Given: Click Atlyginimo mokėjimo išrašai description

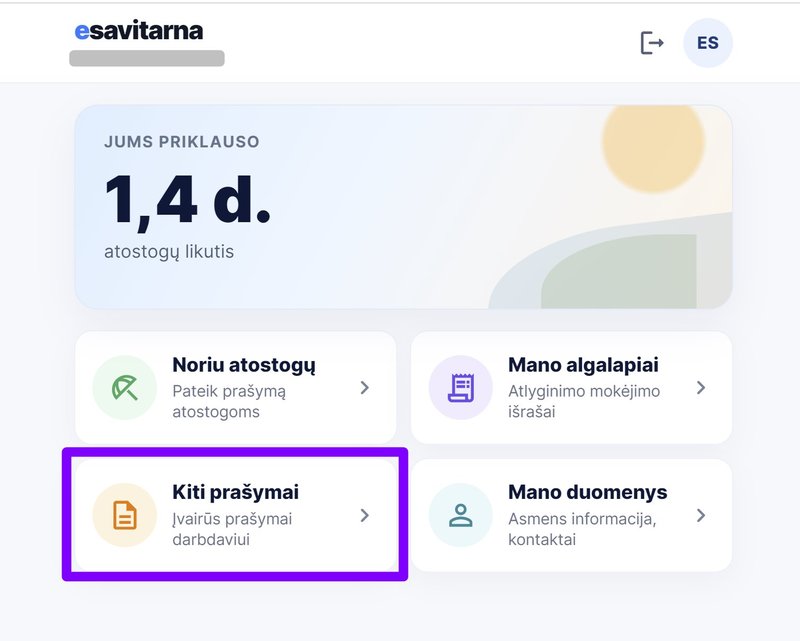Looking at the screenshot, I should point(584,401).
